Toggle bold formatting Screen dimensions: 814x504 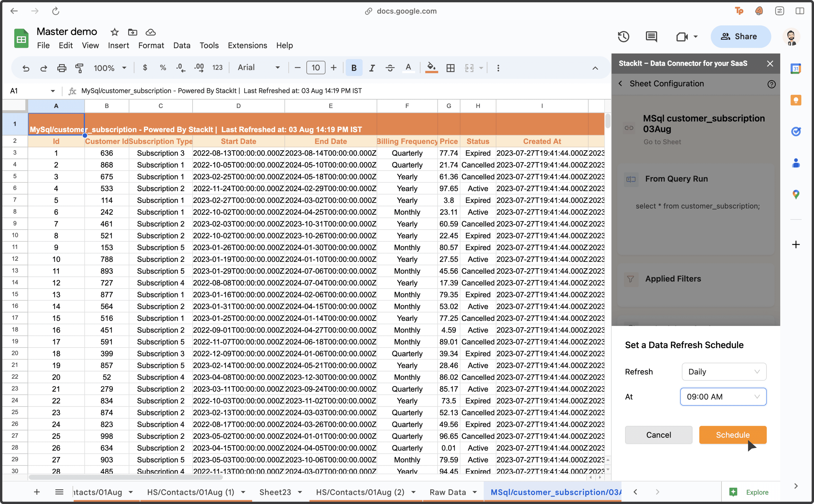pos(354,68)
